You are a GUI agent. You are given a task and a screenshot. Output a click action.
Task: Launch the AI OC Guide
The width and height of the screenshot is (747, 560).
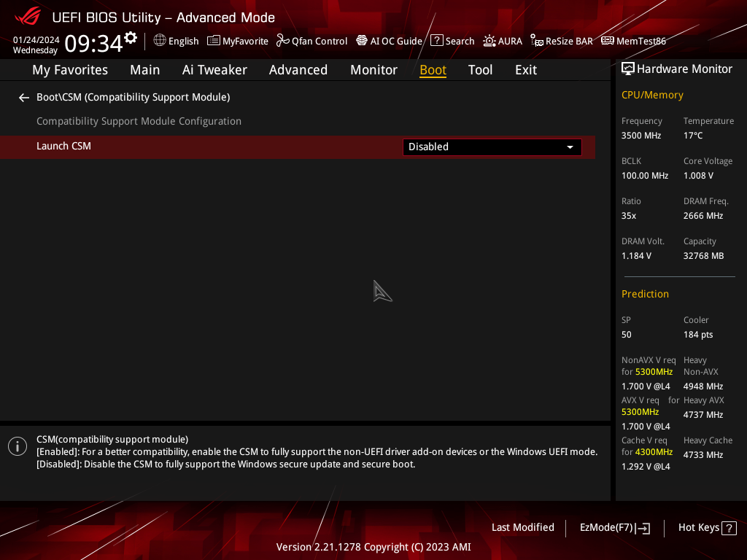(389, 41)
